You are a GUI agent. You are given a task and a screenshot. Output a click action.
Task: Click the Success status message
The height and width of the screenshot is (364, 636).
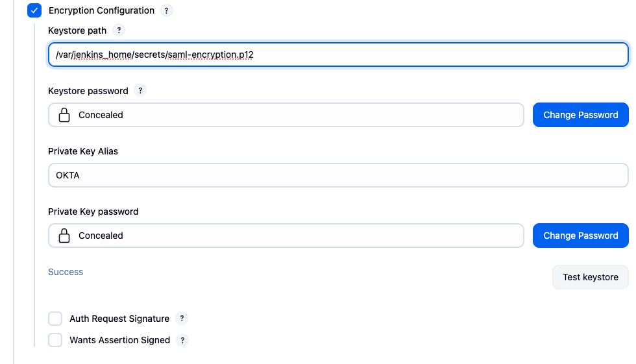(66, 272)
